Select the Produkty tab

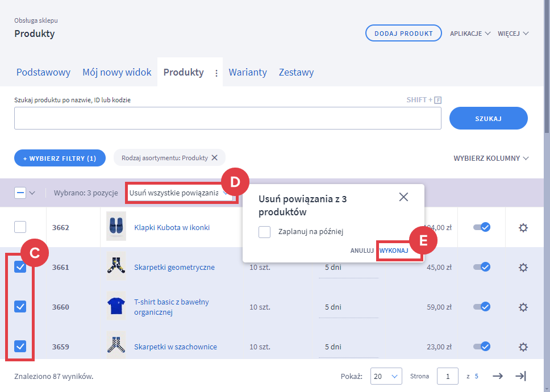184,72
